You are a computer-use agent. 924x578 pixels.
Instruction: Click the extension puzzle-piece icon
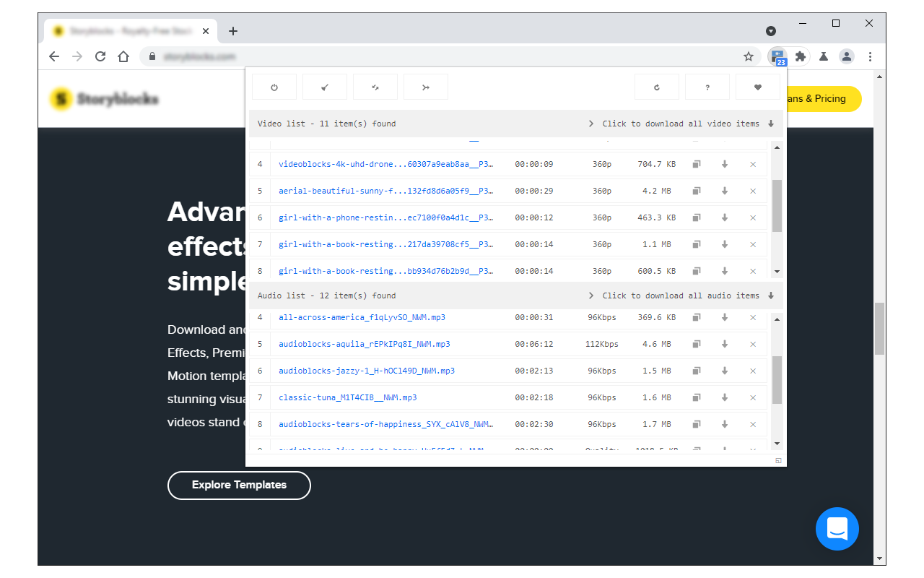pos(800,56)
